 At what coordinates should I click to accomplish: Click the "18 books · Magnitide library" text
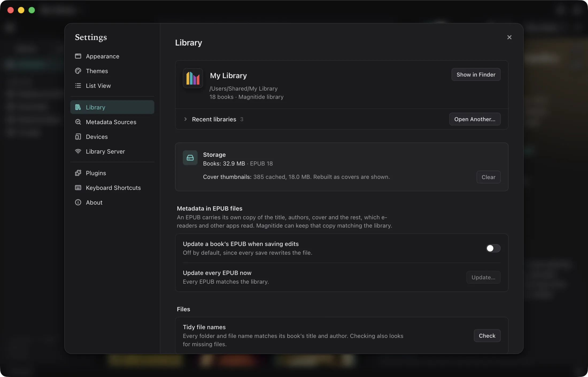pos(246,97)
